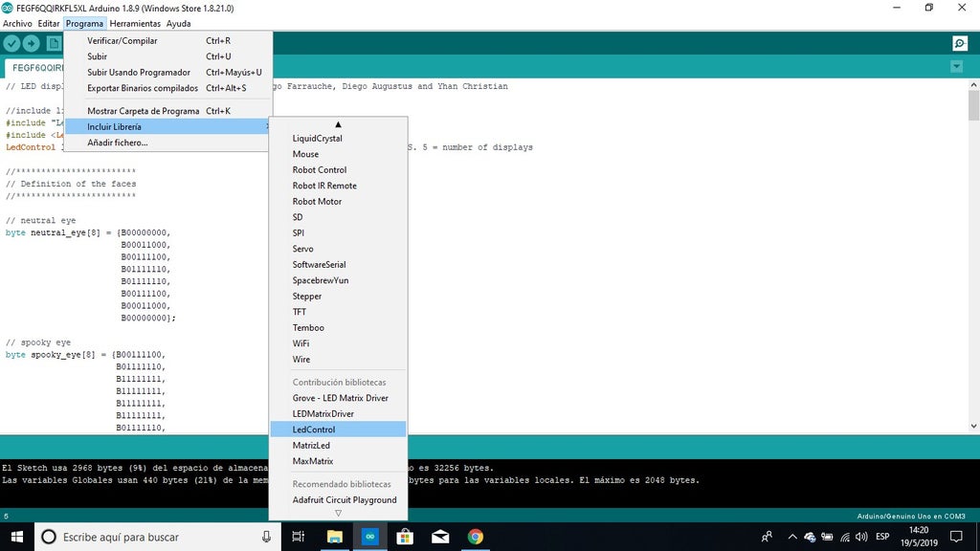The image size is (980, 551).
Task: Select Añadir fichero... entry
Action: (168, 143)
